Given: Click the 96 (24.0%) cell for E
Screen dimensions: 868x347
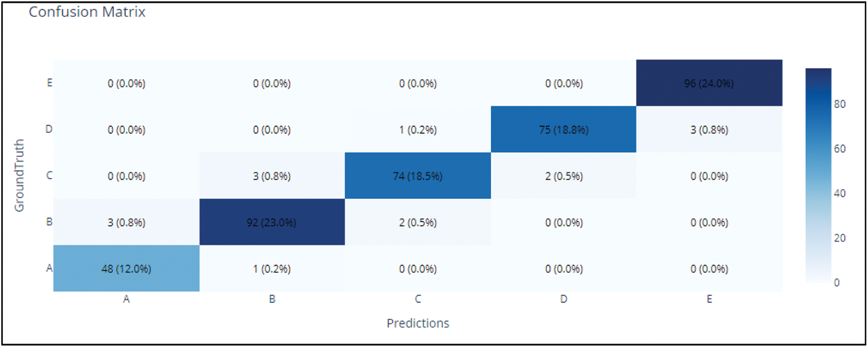Looking at the screenshot, I should click(x=709, y=83).
